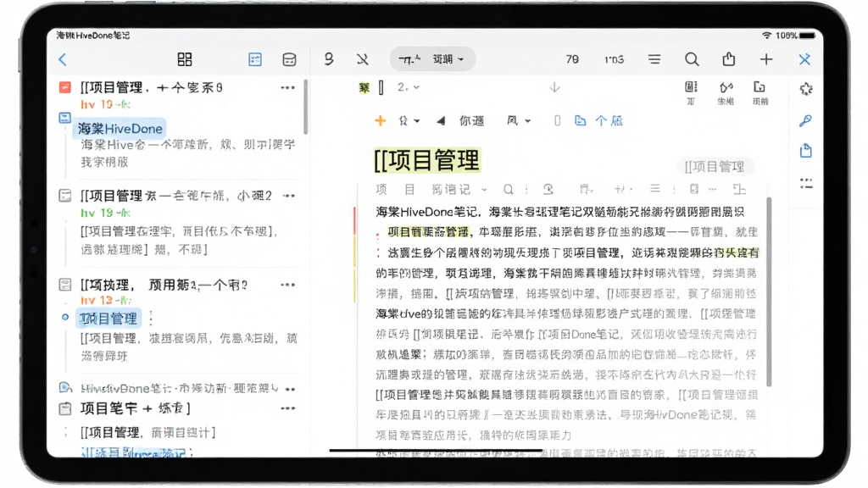Open more options for the first note entry
Image resolution: width=868 pixels, height=488 pixels.
(x=287, y=87)
